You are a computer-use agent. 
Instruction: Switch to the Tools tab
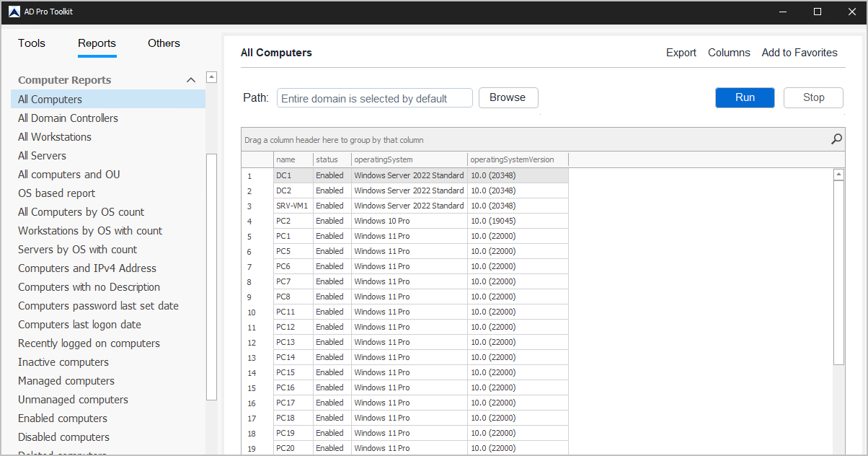[32, 43]
